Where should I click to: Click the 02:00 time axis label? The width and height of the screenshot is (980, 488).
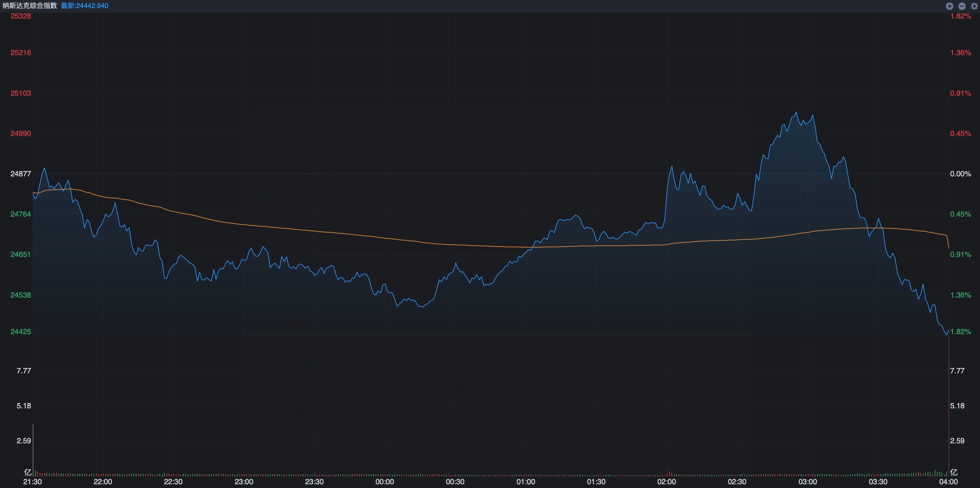coord(666,482)
